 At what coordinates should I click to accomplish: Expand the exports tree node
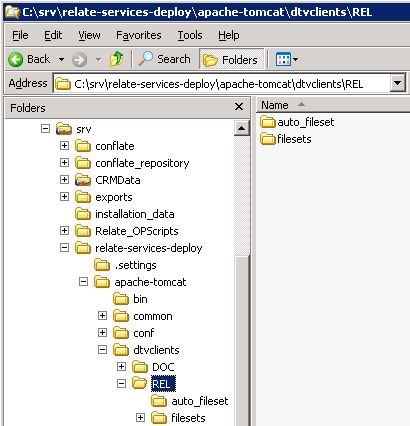[64, 196]
